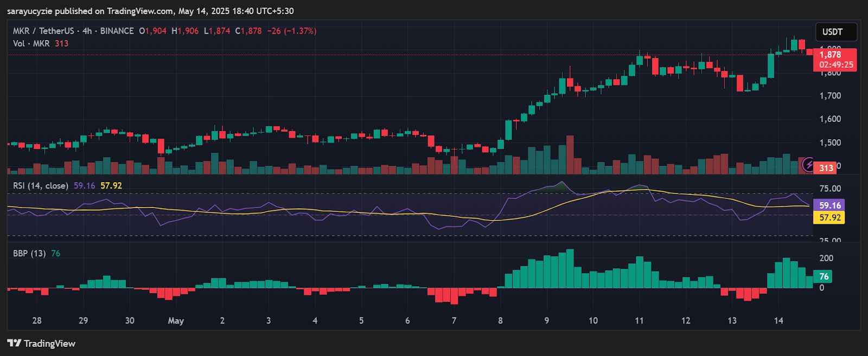Image resolution: width=868 pixels, height=356 pixels.
Task: Click the countdown timer 02:49:25
Action: point(836,65)
